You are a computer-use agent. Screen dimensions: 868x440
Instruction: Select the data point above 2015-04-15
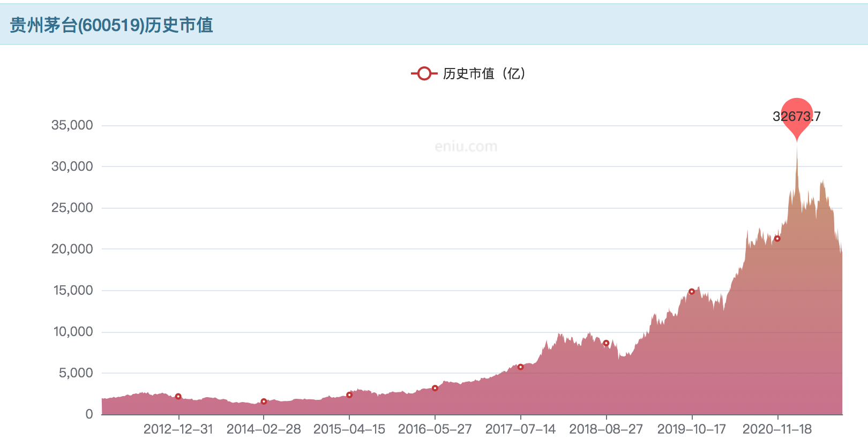349,395
